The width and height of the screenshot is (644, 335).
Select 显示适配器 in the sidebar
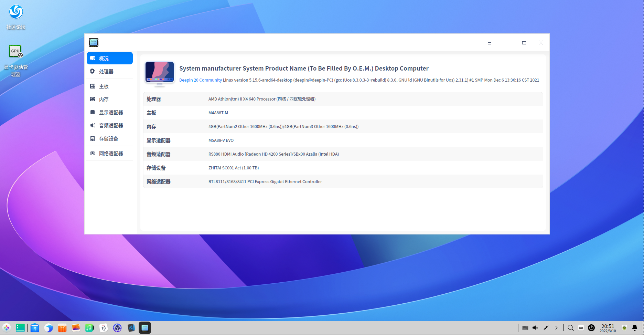110,112
